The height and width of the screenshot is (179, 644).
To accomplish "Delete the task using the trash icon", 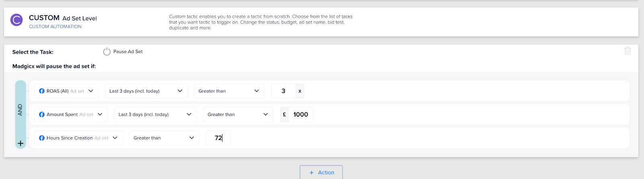I will pos(627,51).
